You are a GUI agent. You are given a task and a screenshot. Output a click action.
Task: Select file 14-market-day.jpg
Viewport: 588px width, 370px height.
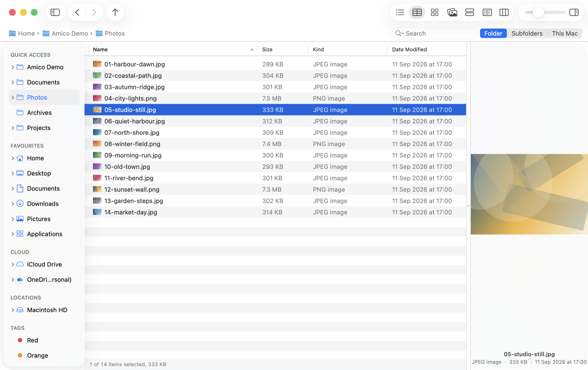click(x=275, y=212)
